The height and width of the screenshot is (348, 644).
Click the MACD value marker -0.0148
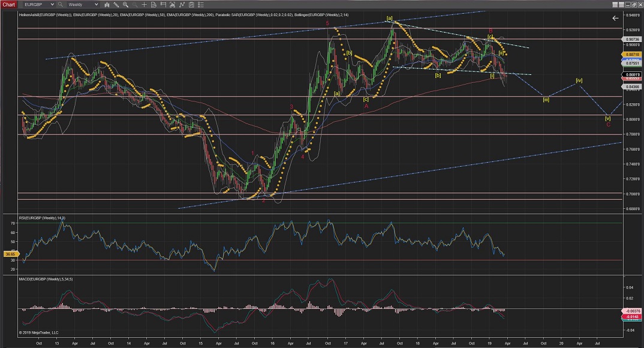[633, 317]
